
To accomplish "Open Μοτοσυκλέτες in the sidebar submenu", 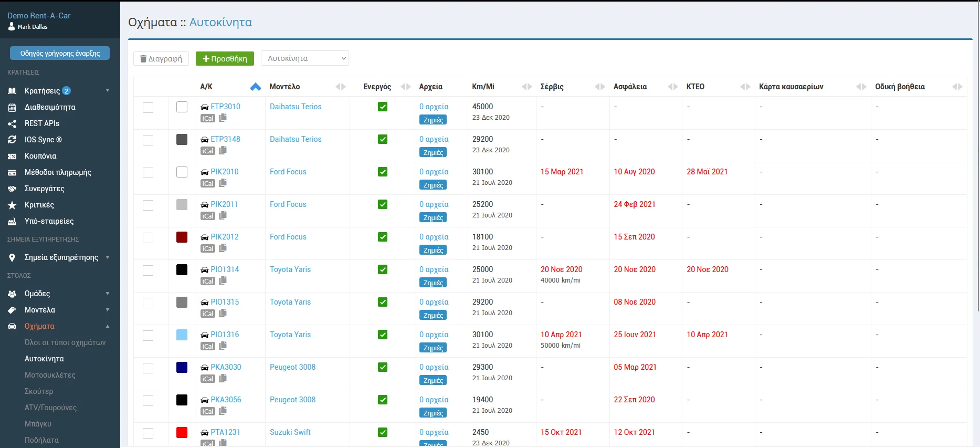I will click(x=50, y=375).
